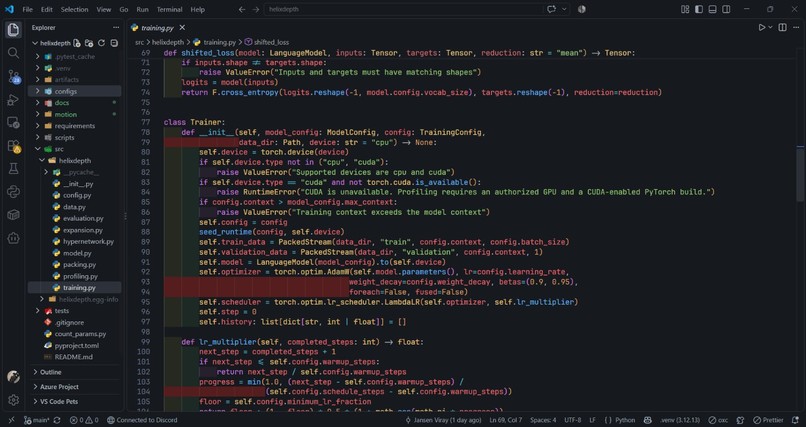Expand the Outline section
The image size is (806, 427).
75,372
